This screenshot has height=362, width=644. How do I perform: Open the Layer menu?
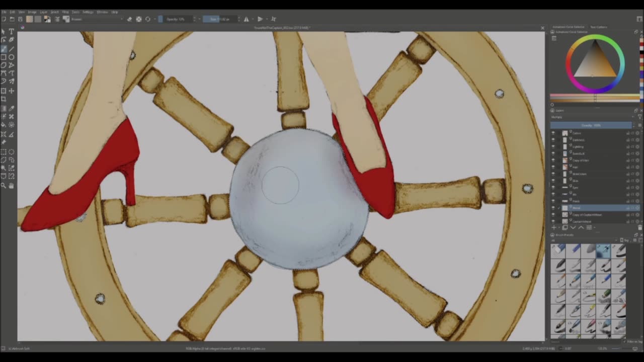(44, 12)
